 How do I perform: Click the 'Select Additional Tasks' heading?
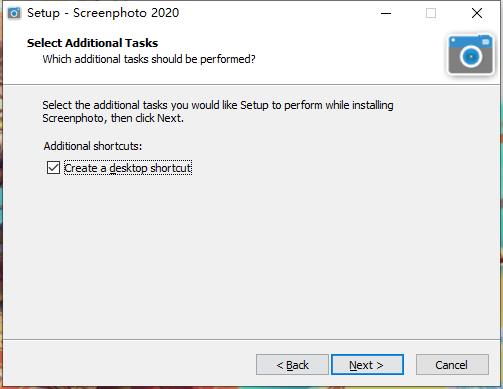click(x=92, y=43)
